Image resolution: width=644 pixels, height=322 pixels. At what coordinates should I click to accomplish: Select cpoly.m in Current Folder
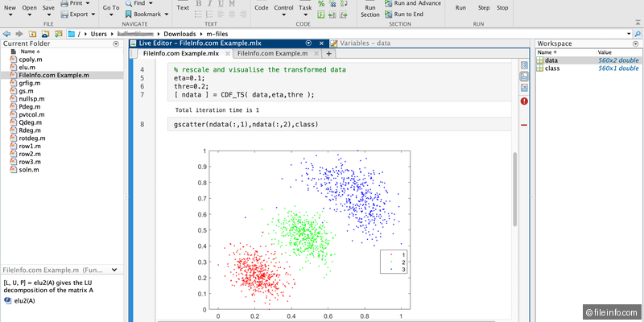[30, 60]
